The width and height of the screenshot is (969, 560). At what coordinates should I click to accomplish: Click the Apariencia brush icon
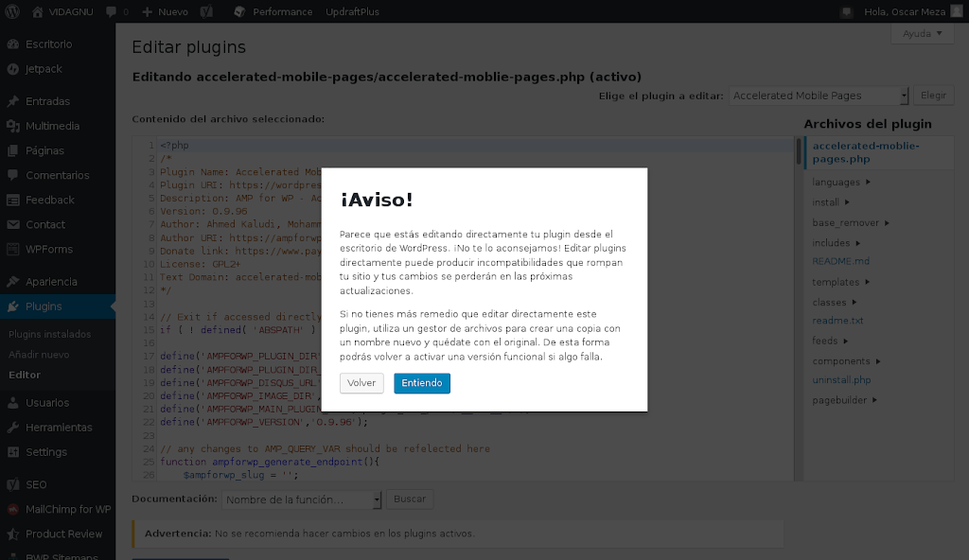tap(13, 282)
